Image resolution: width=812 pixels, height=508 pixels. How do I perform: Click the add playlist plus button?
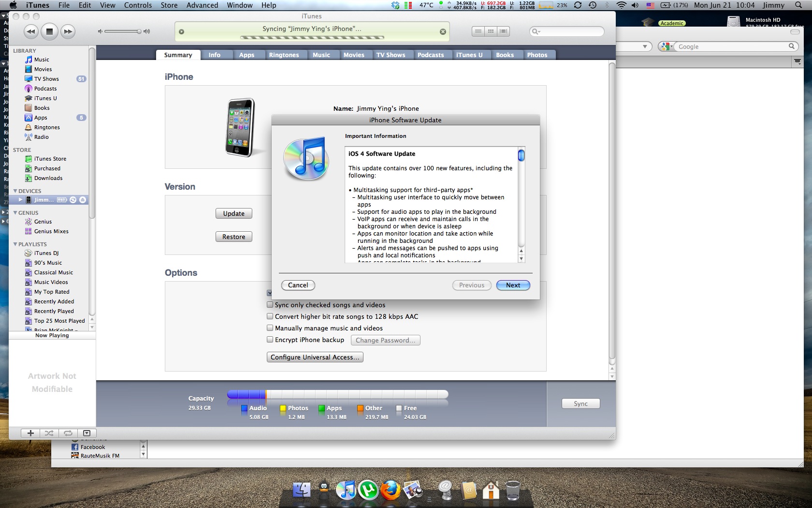coord(30,433)
